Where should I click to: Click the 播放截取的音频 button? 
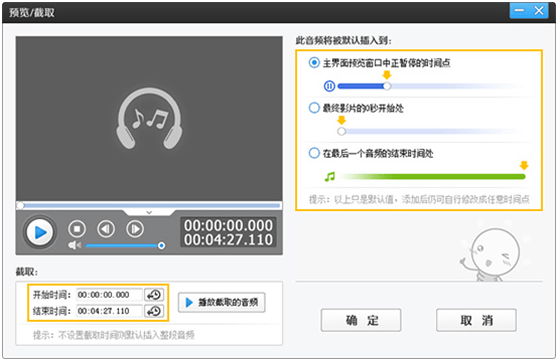pyautogui.click(x=222, y=303)
